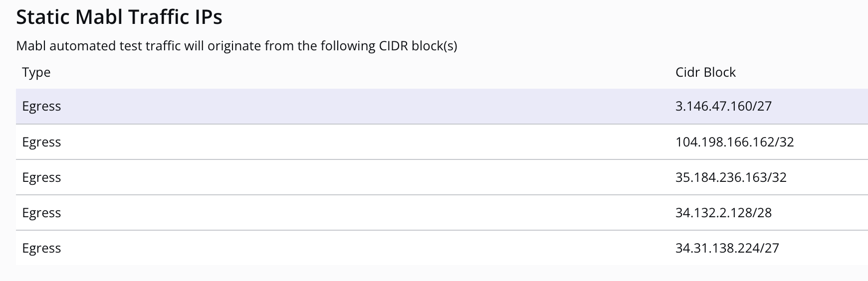Sort by the Type column header
Screen dimensions: 868x281
(x=36, y=72)
